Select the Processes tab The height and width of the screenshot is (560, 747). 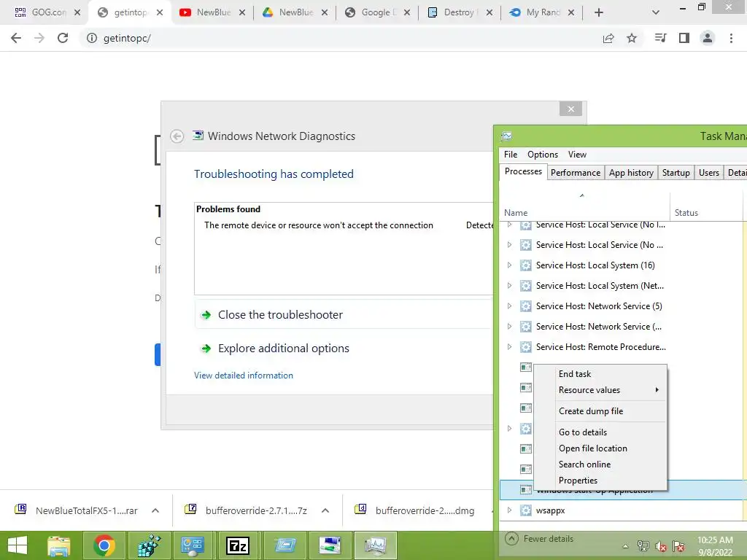pos(523,171)
